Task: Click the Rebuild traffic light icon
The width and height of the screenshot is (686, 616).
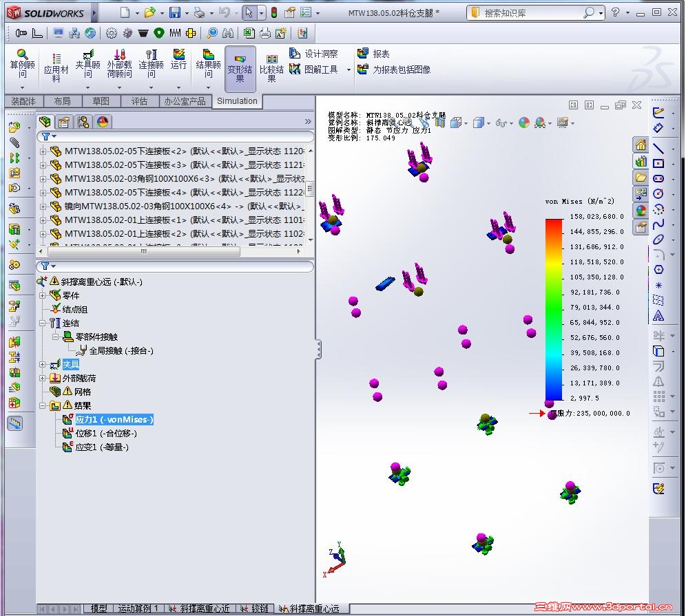Action: [x=274, y=12]
